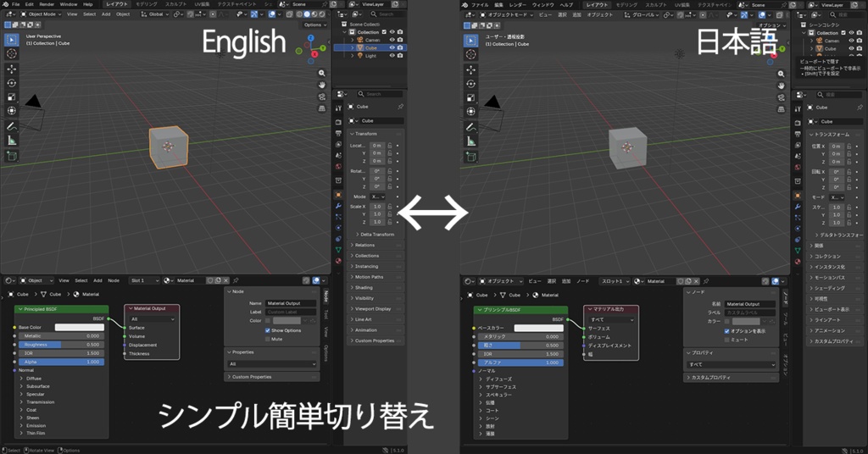868x454 pixels.
Task: Open World properties globe tab in Japanese window
Action: click(x=798, y=168)
